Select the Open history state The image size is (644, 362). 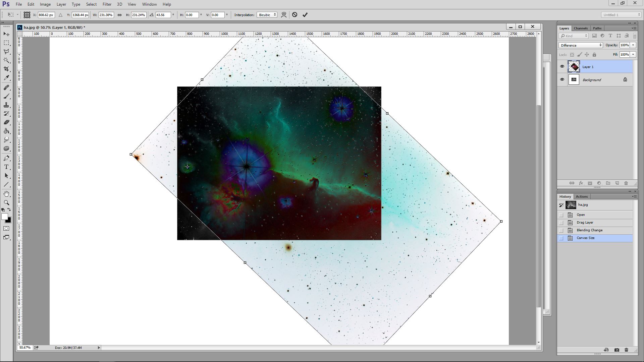[x=595, y=215]
